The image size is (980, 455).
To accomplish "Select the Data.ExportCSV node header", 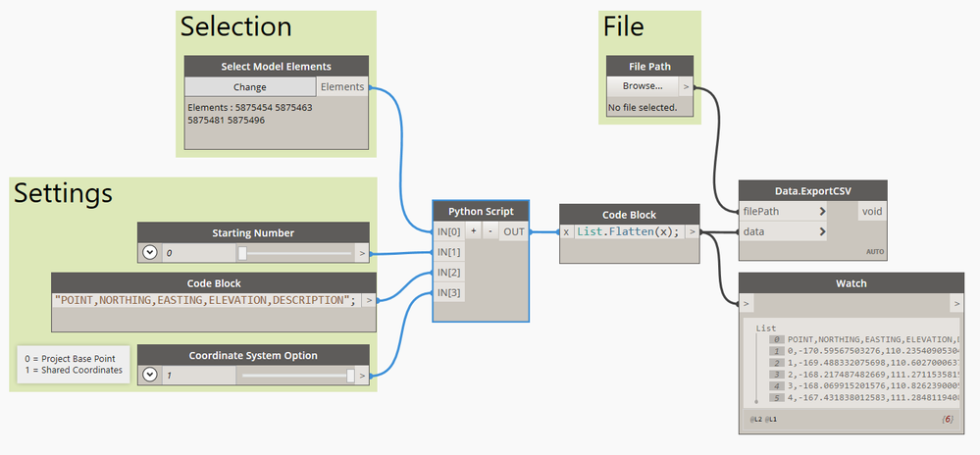I will [x=813, y=190].
